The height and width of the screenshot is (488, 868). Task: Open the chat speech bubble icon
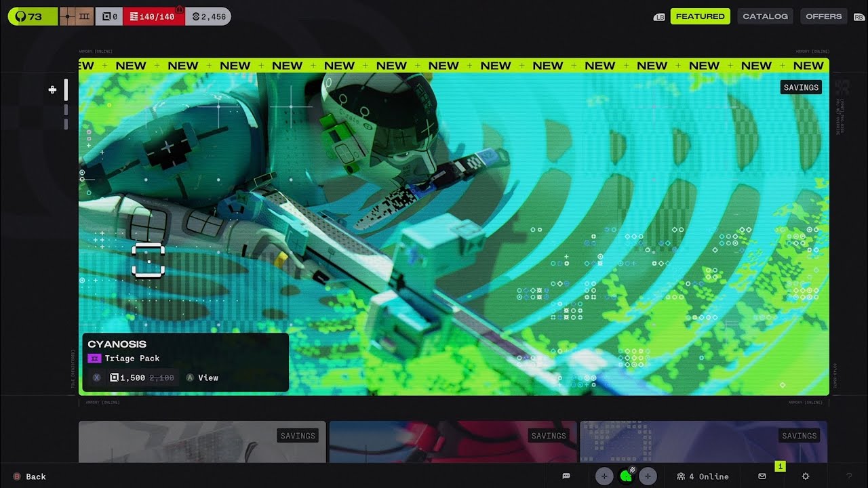tap(566, 476)
